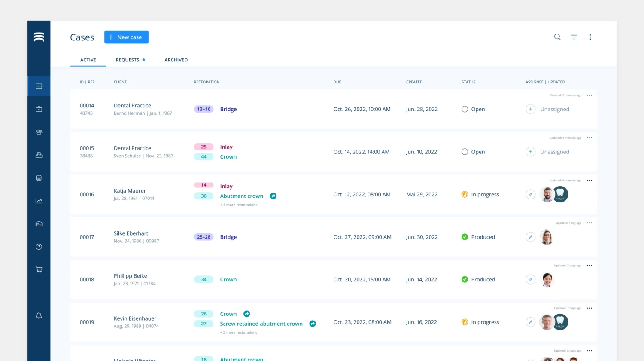Open the filter icon next to search
The height and width of the screenshot is (361, 644).
[x=574, y=37]
